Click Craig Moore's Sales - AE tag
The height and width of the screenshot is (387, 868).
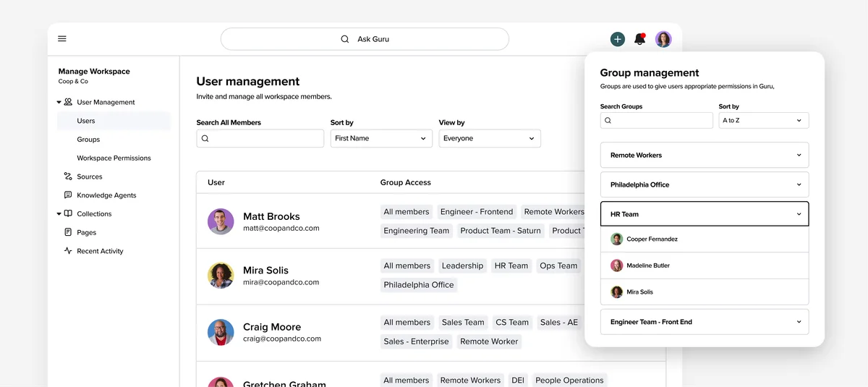[559, 323]
